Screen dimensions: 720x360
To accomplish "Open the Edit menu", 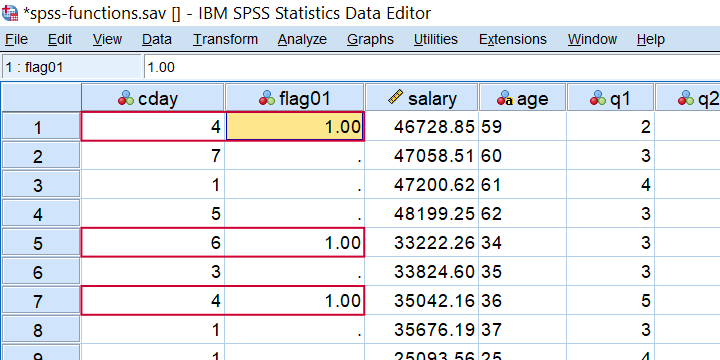I will click(x=60, y=39).
